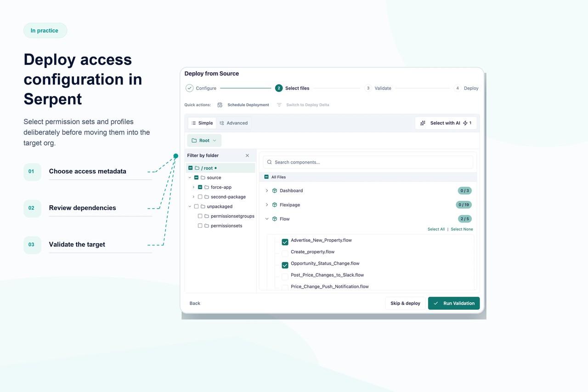Switch to the Advanced view tab
The image size is (588, 392).
(x=234, y=123)
